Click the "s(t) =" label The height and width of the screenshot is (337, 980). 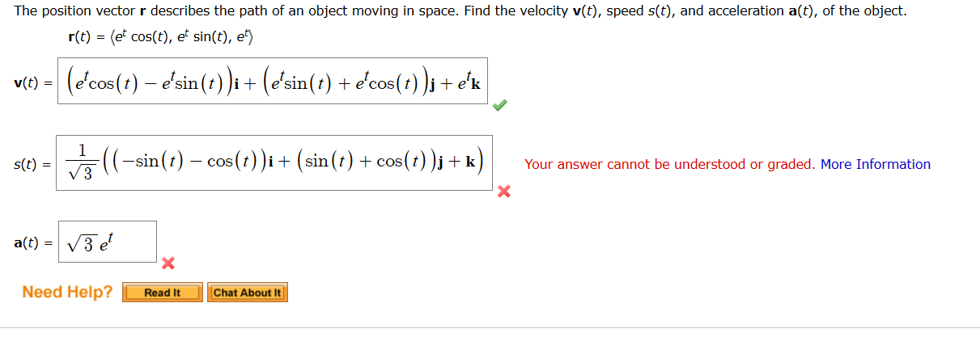33,164
